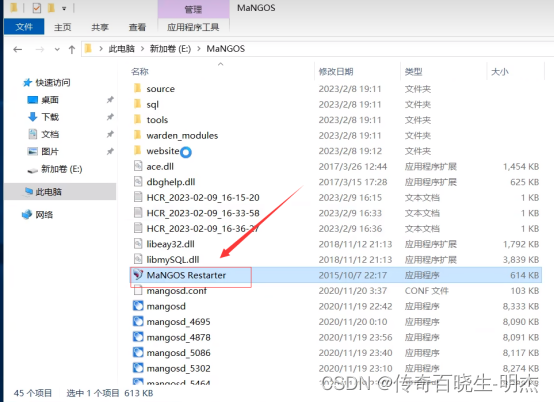Click the mangosd application icon
The image size is (554, 402).
pyautogui.click(x=138, y=306)
